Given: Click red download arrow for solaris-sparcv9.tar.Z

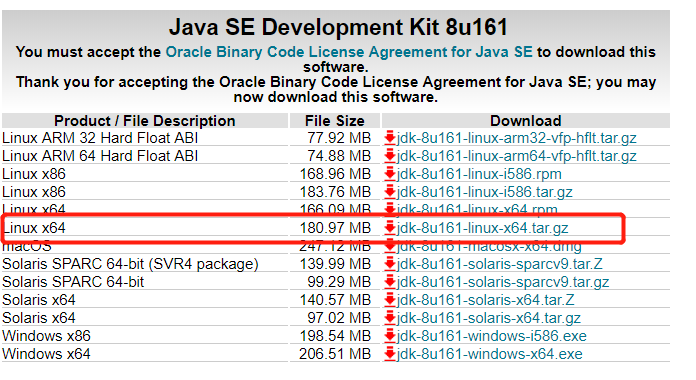Looking at the screenshot, I should pos(390,264).
